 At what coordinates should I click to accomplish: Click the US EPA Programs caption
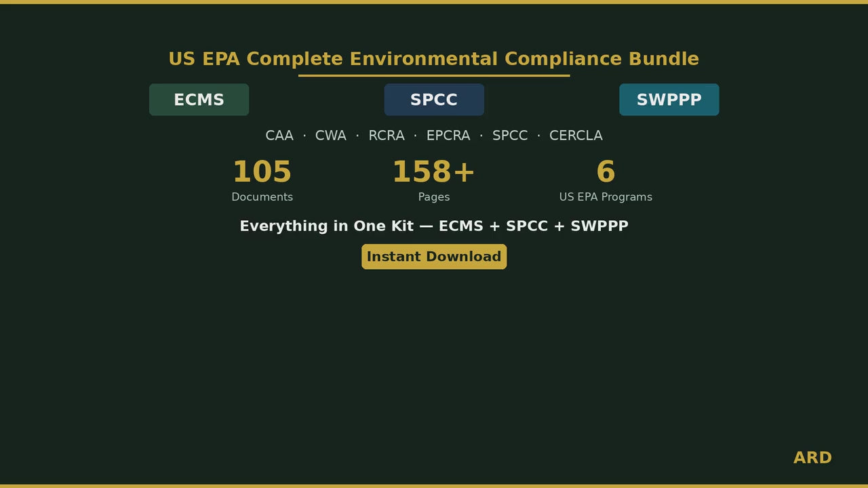[606, 197]
